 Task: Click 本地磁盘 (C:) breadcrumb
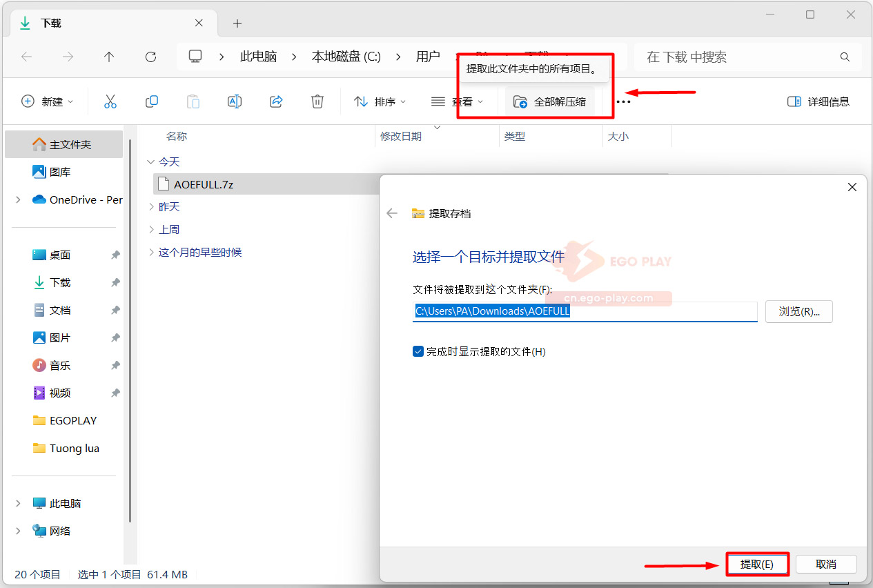(346, 57)
